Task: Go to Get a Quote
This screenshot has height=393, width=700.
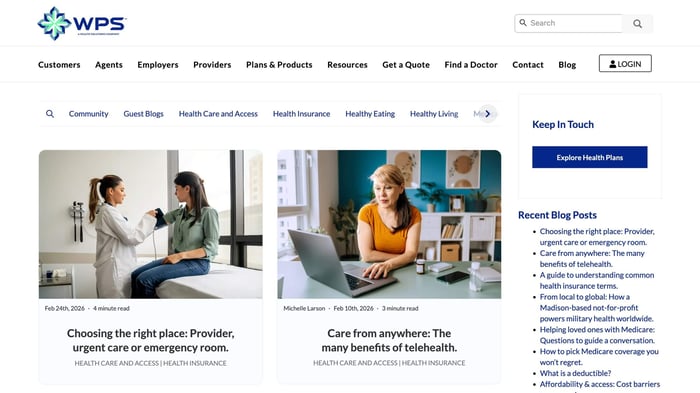Action: pyautogui.click(x=406, y=65)
